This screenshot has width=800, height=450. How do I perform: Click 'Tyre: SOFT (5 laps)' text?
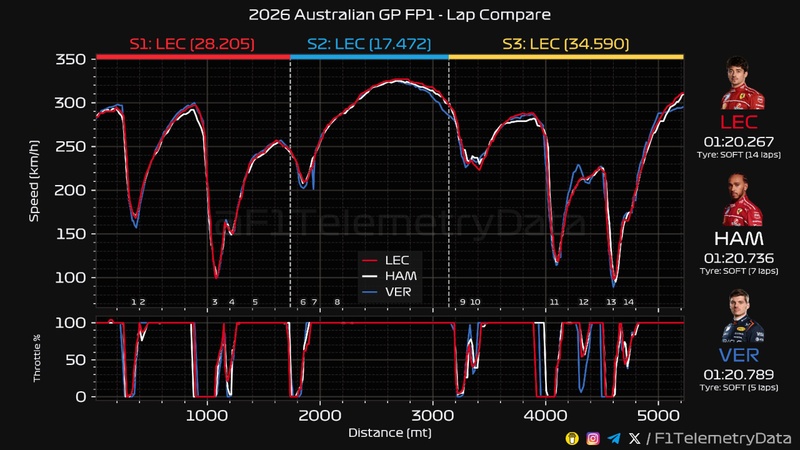pyautogui.click(x=739, y=387)
